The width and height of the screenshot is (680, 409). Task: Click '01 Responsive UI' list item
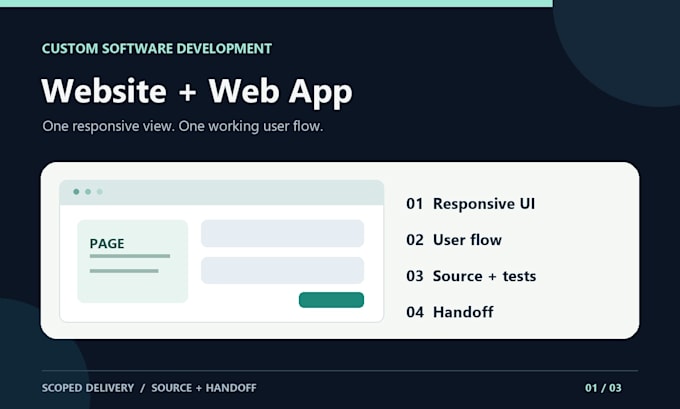(471, 203)
